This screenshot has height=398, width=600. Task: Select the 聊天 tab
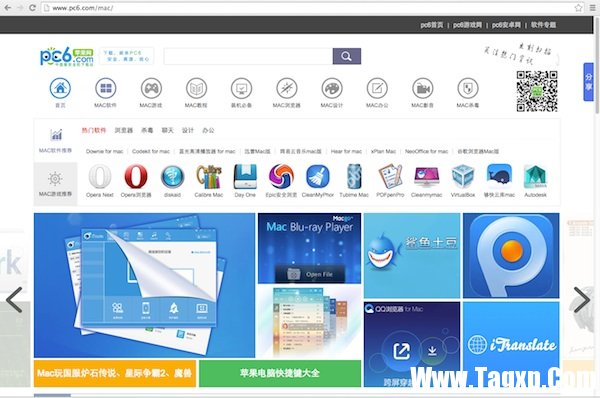168,130
